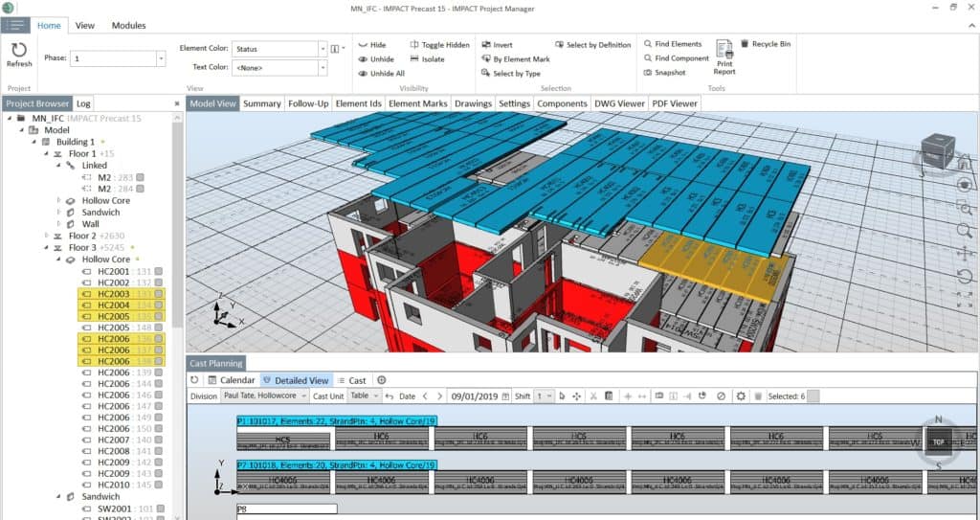The height and width of the screenshot is (520, 980).
Task: Open the Summary tab
Action: point(262,103)
